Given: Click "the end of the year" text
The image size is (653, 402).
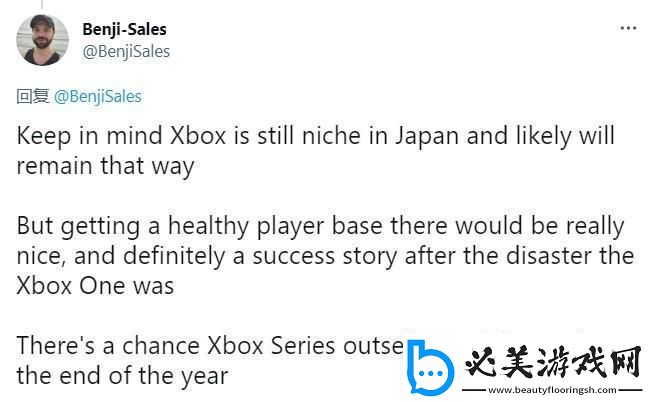Looking at the screenshot, I should [x=124, y=377].
